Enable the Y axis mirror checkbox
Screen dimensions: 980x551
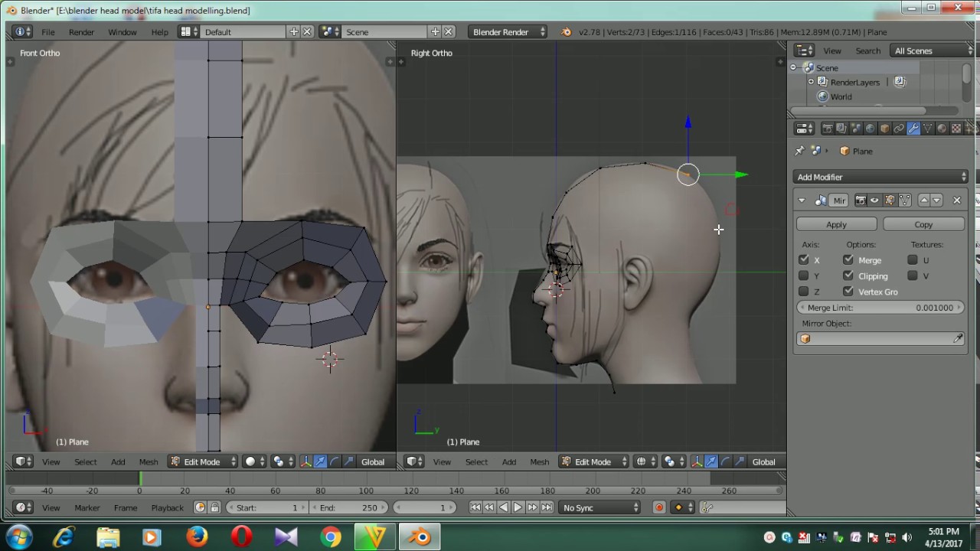[803, 275]
